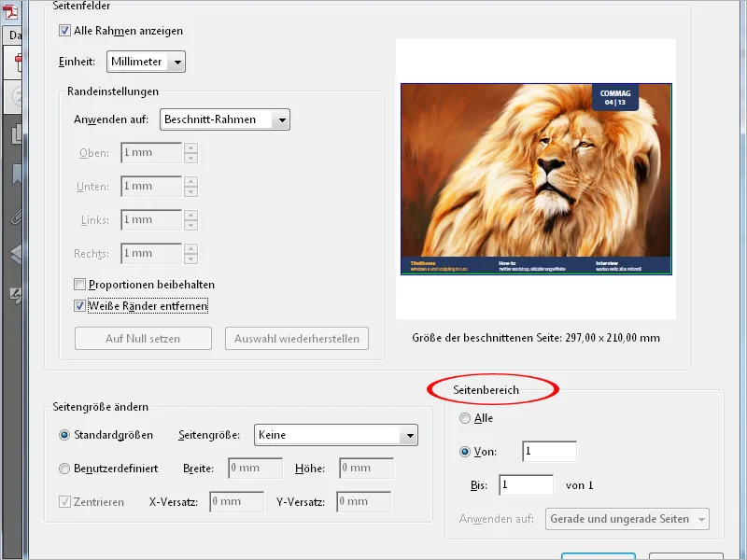Uncheck Weiße Ränder entfernen

pos(79,306)
